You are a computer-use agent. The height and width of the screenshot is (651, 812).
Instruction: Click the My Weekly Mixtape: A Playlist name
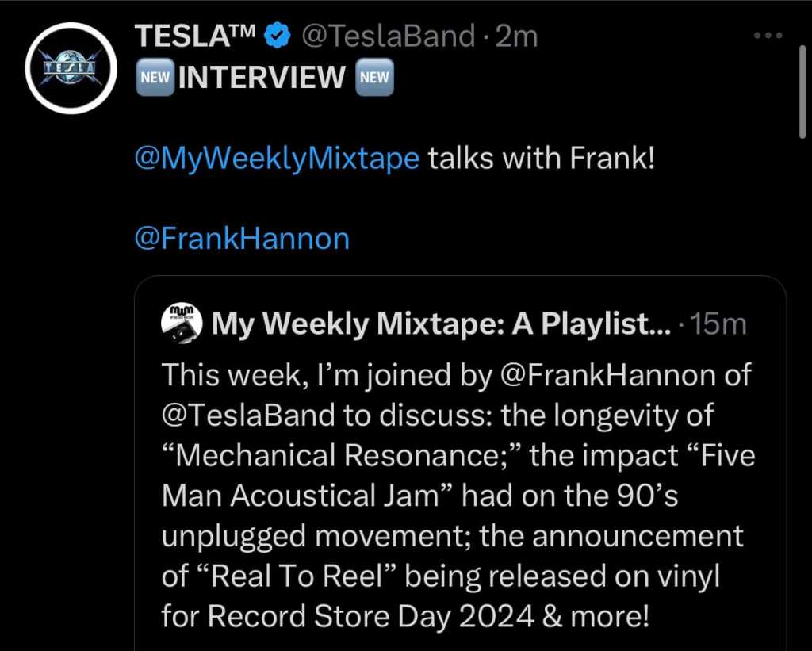441,324
